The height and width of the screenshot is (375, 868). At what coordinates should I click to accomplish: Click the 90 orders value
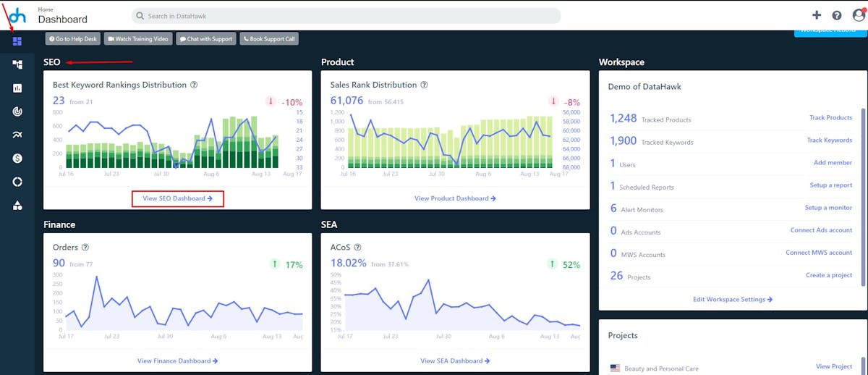pyautogui.click(x=59, y=264)
